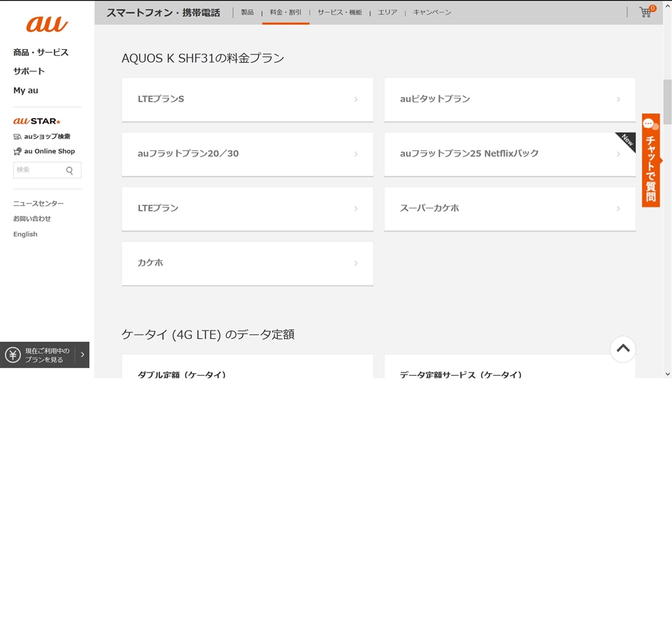This screenshot has width=672, height=623.
Task: Click the search magnifier icon
Action: point(70,171)
